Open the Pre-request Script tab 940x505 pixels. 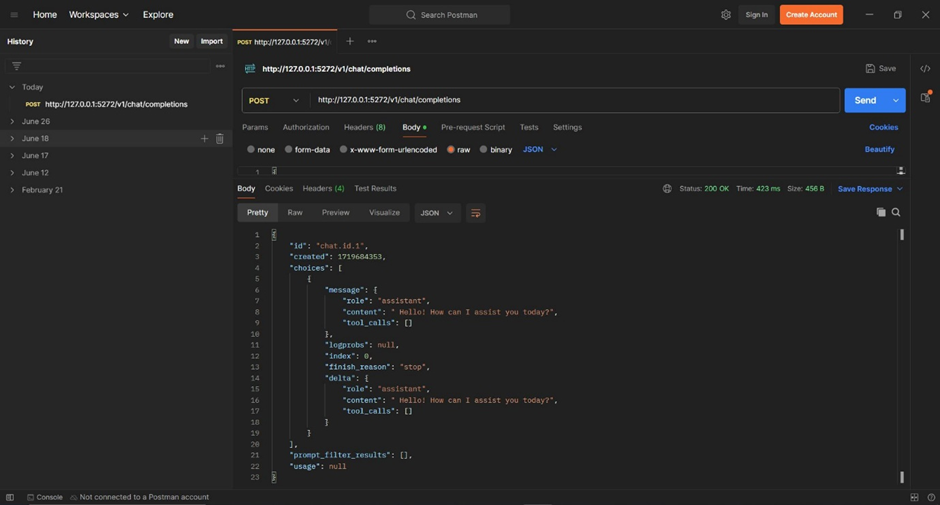tap(473, 128)
